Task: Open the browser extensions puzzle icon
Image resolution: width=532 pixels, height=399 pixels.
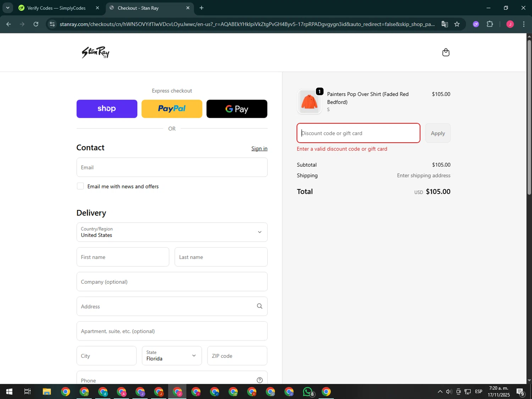Action: (x=490, y=24)
